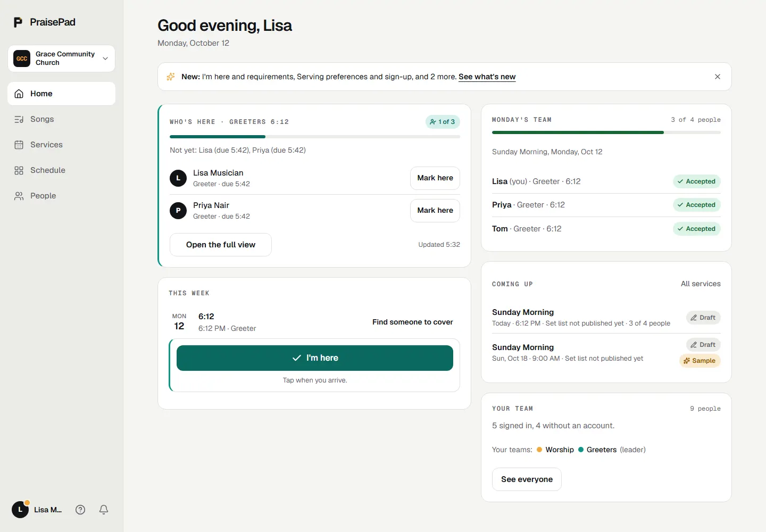The width and height of the screenshot is (766, 532).
Task: Click the See everyone button
Action: pyautogui.click(x=527, y=479)
